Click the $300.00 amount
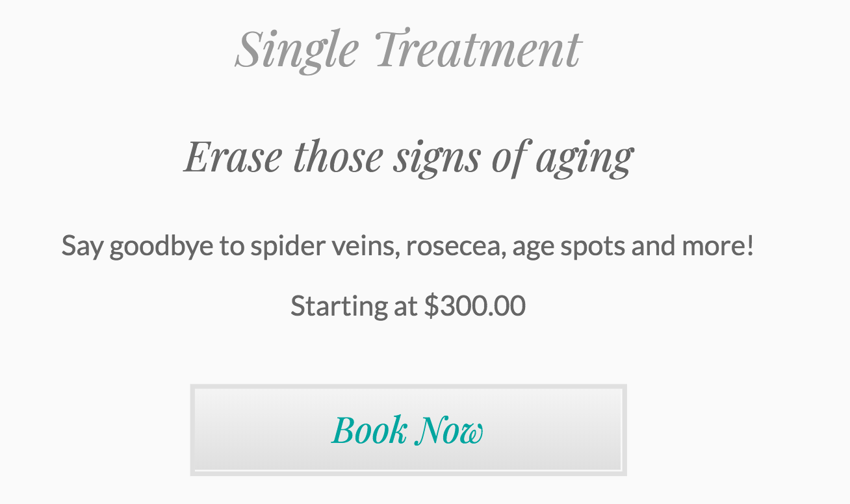850x504 pixels. tap(475, 305)
